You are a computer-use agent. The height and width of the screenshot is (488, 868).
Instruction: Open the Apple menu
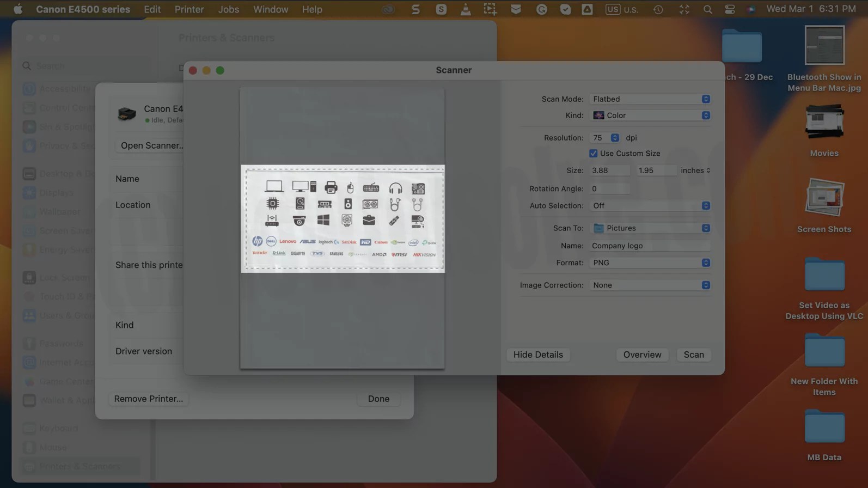(18, 9)
